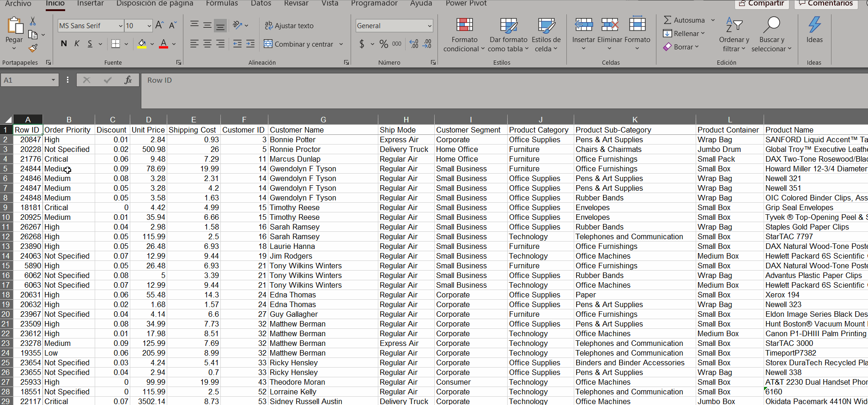Screen dimensions: 868x405
Task: Click the Compartir button
Action: [x=761, y=4]
